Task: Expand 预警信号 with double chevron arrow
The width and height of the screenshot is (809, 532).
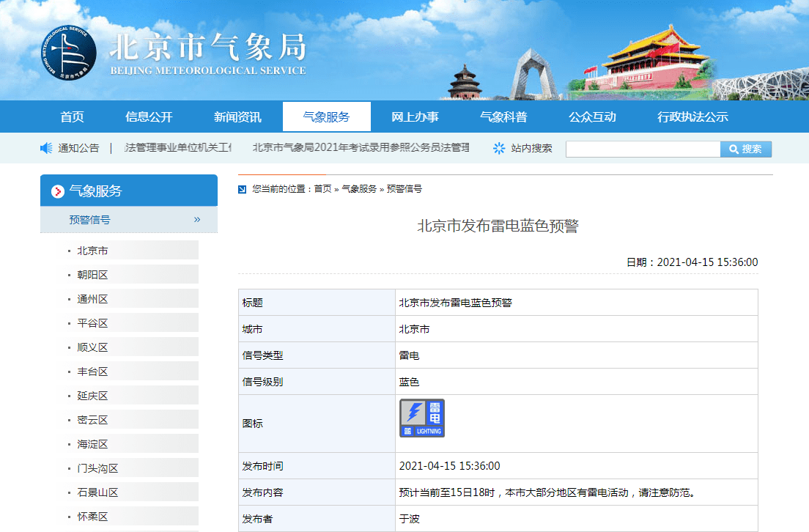Action: [197, 219]
